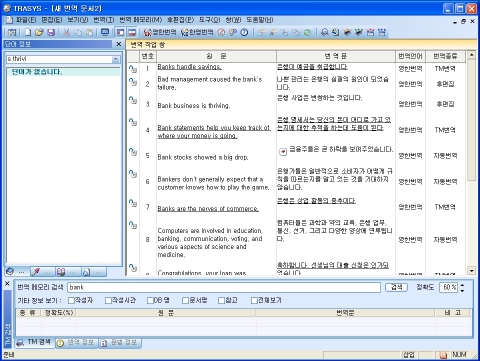This screenshot has width=480, height=361.
Task: Open the 번역 메모리(M) menu
Action: pos(140,20)
